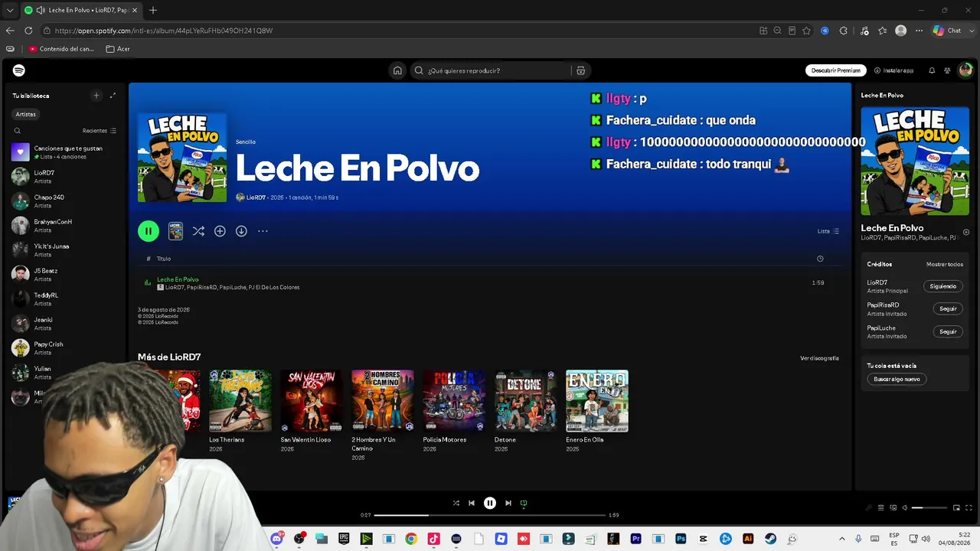This screenshot has height=551, width=980.
Task: Unfollow LioRD7 via Siguiendo button
Action: click(943, 286)
